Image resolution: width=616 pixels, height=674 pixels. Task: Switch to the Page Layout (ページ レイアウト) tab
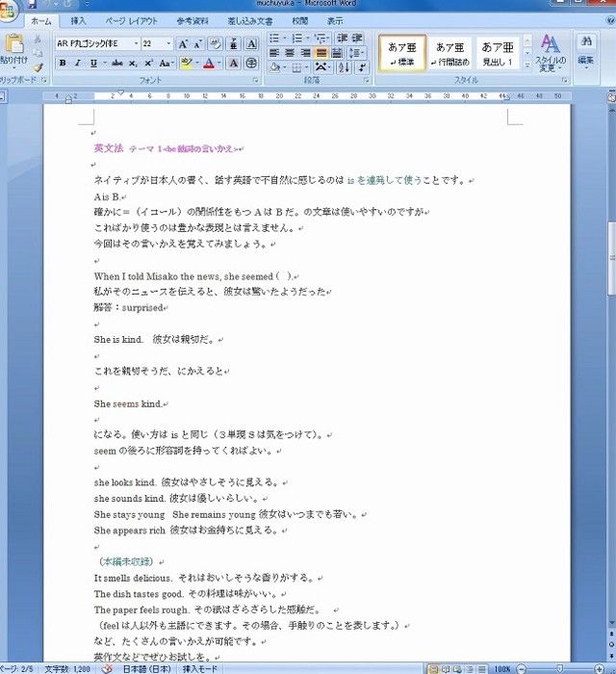132,20
